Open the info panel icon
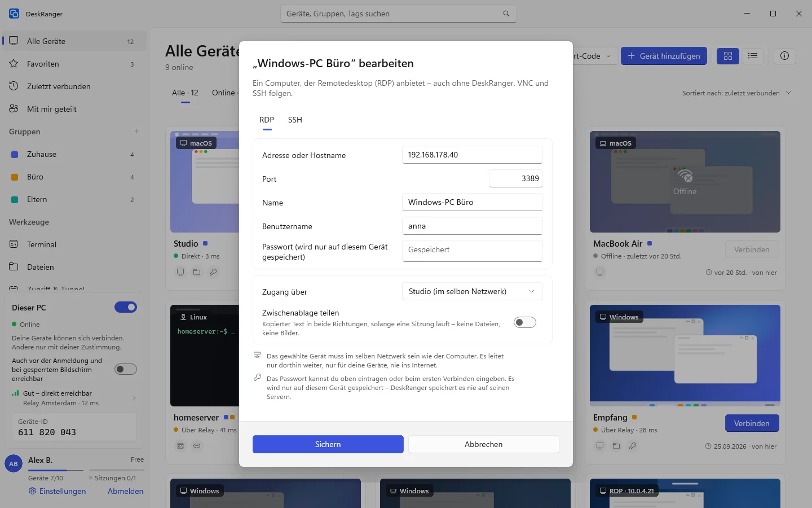Viewport: 812px width, 508px height. pyautogui.click(x=784, y=56)
